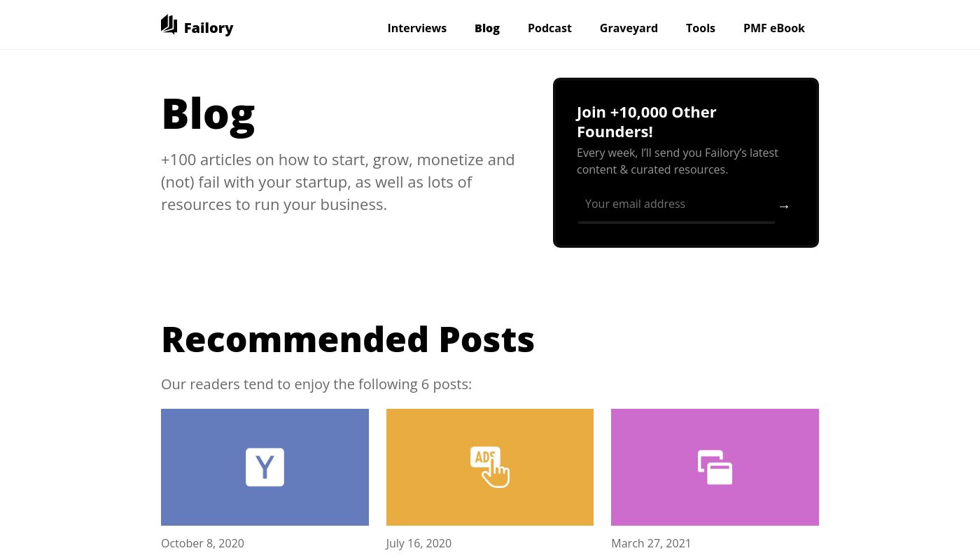The height and width of the screenshot is (560, 980).
Task: Open the Podcast section
Action: pos(549,28)
